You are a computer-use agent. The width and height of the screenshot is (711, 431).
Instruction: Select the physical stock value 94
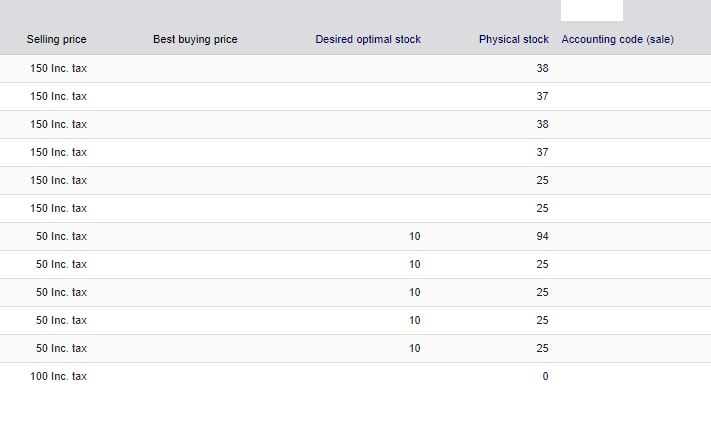[542, 236]
